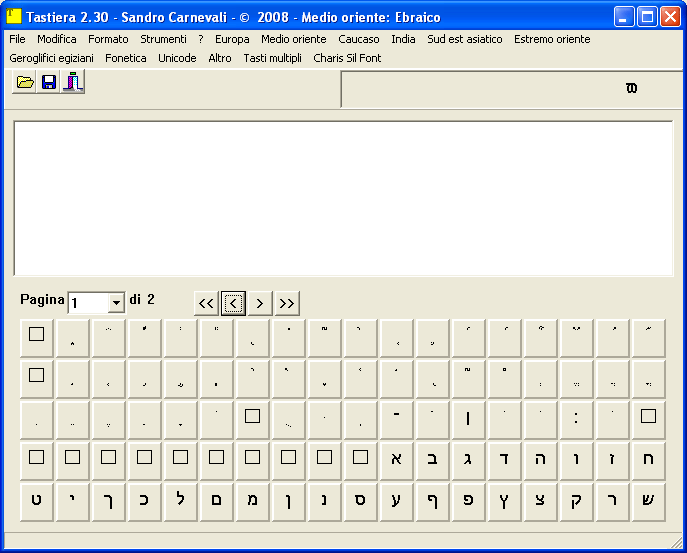687x553 pixels.
Task: Open the Charis Sil Font menu
Action: point(347,58)
